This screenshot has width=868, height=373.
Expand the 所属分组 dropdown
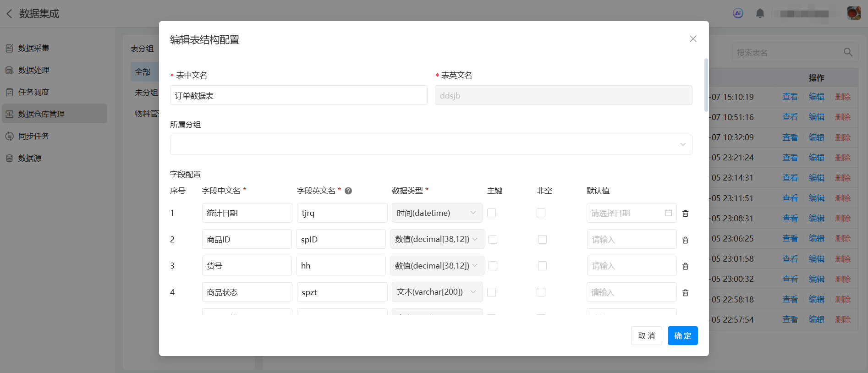tap(431, 144)
